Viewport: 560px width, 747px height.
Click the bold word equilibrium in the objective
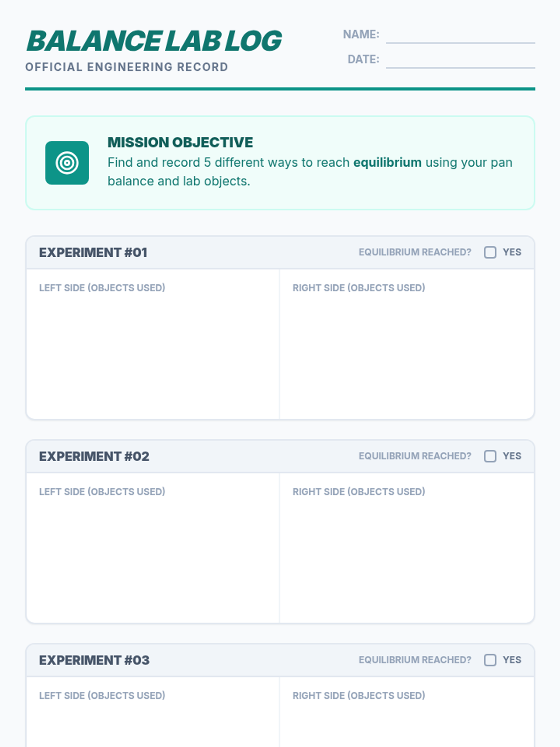[x=387, y=162]
